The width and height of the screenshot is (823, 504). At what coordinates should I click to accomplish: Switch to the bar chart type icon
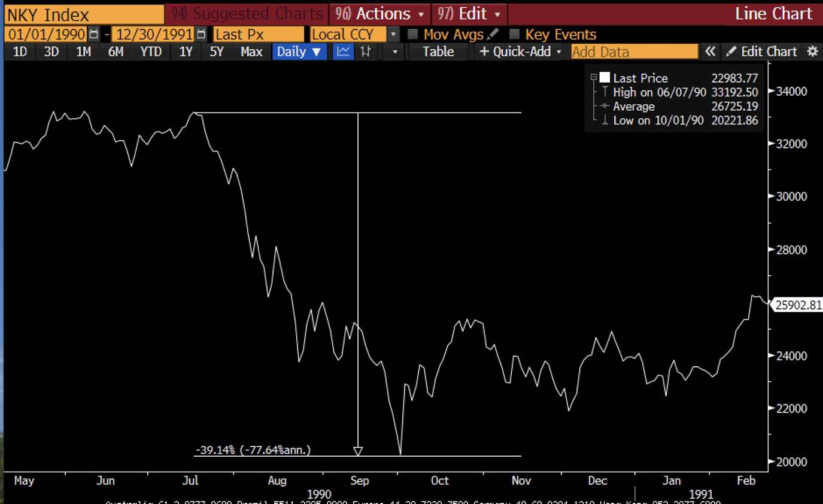pyautogui.click(x=365, y=51)
